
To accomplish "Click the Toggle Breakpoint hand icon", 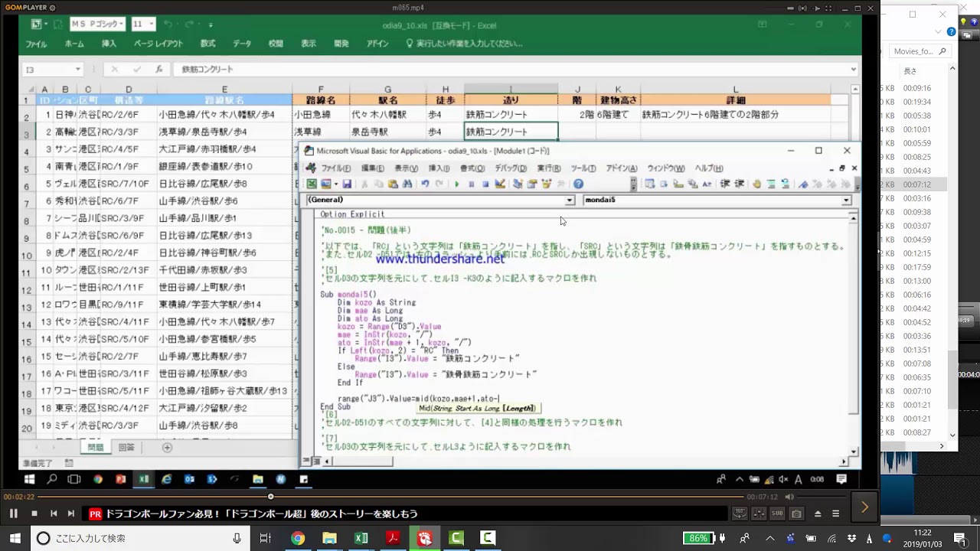I will [756, 184].
